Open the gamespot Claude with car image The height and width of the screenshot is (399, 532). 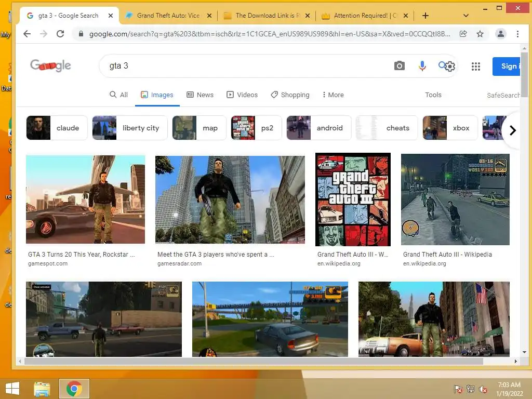click(x=86, y=199)
